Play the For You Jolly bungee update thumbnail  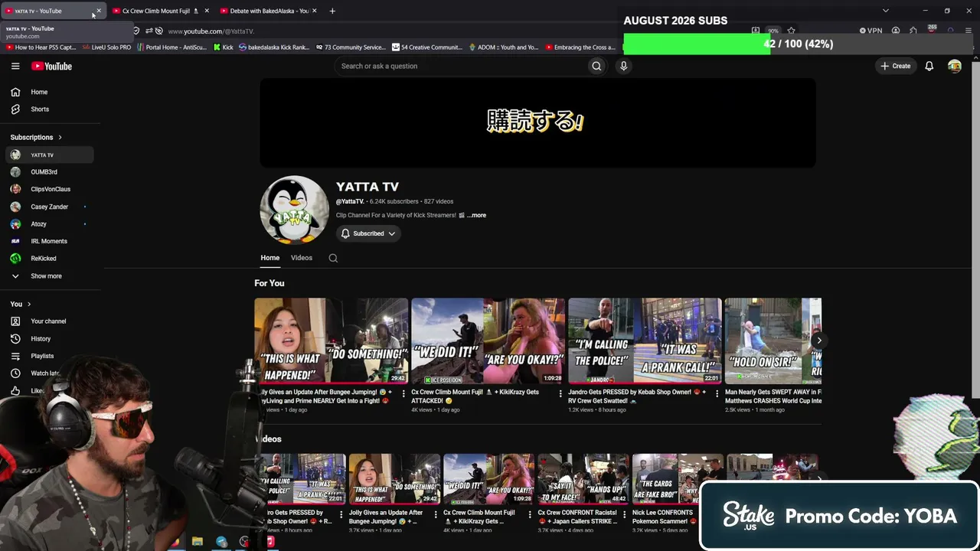pos(331,341)
